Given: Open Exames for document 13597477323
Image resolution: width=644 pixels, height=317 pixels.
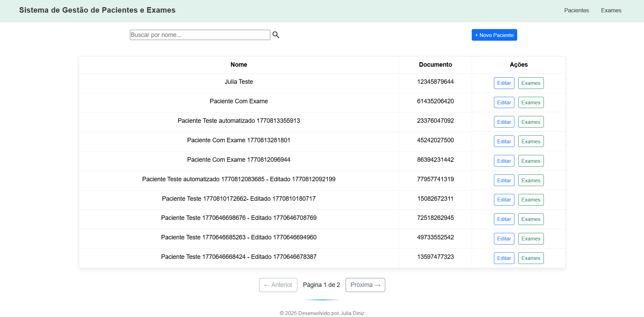Looking at the screenshot, I should pyautogui.click(x=531, y=258).
